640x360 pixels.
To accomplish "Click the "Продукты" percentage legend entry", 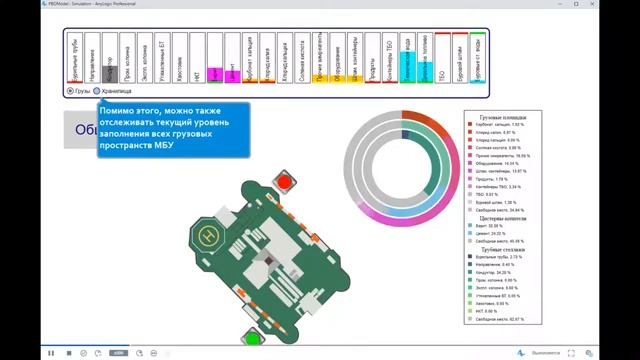I will [492, 179].
